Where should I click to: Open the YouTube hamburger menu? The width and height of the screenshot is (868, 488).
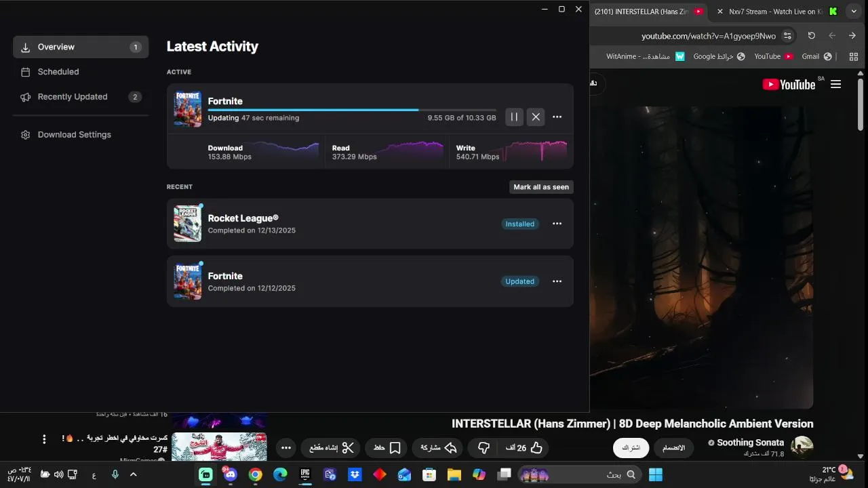835,85
